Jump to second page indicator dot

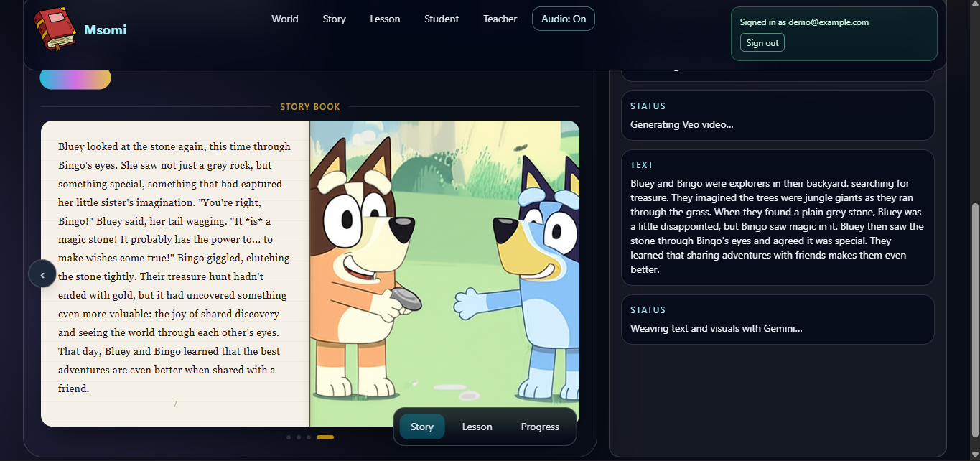coord(299,437)
